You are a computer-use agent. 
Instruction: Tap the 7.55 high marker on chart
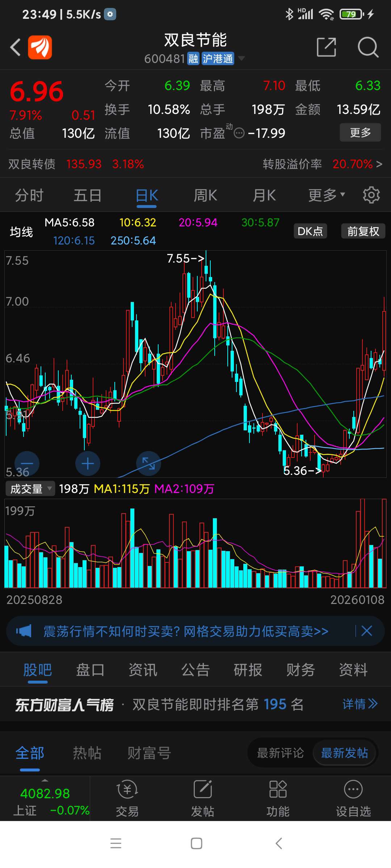pos(185,259)
